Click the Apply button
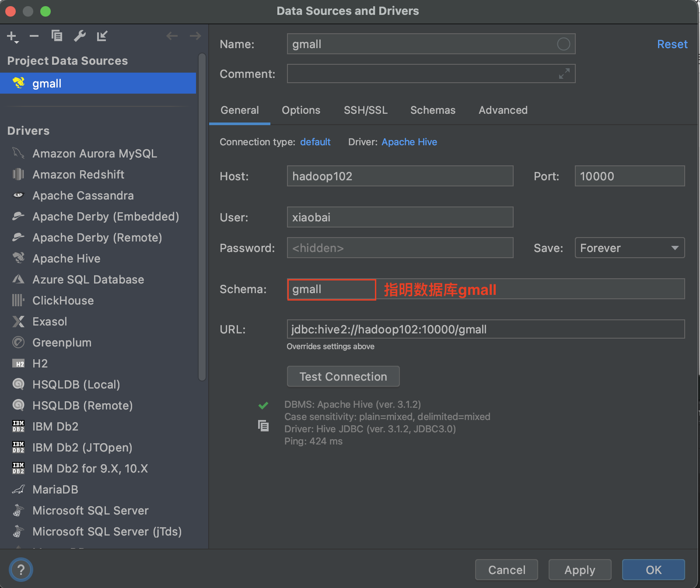This screenshot has width=700, height=588. point(580,570)
